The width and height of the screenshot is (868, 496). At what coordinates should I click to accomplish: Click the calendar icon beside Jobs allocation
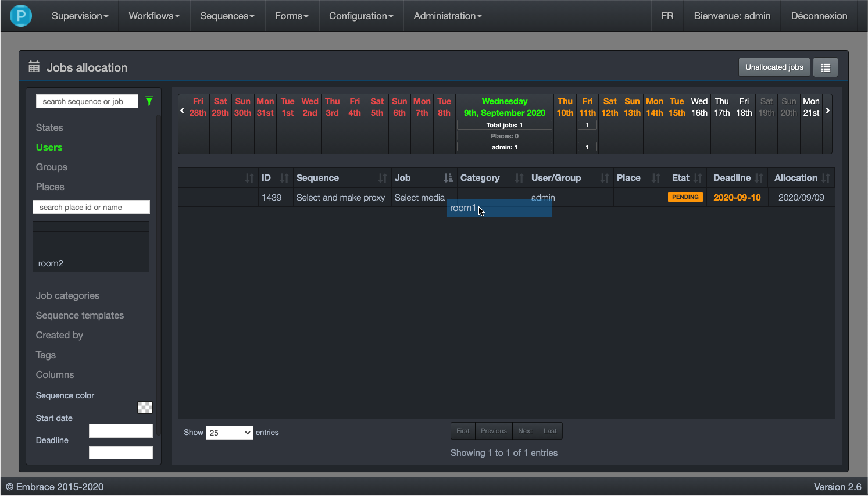[34, 67]
